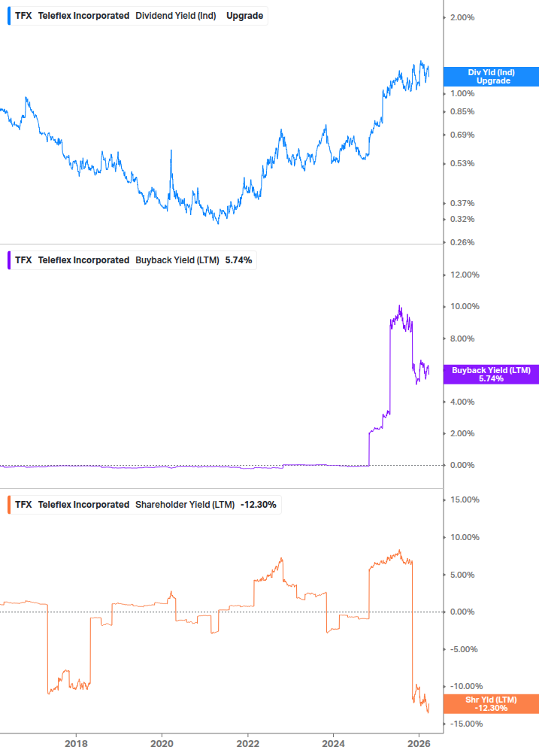Click the 0.26% tick on the dividend yield axis

click(x=462, y=242)
